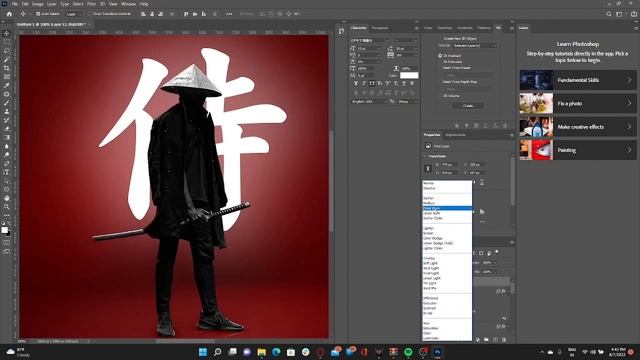Open the Fundamental Skills tutorial
Screen dimensions: 640x360
578,80
